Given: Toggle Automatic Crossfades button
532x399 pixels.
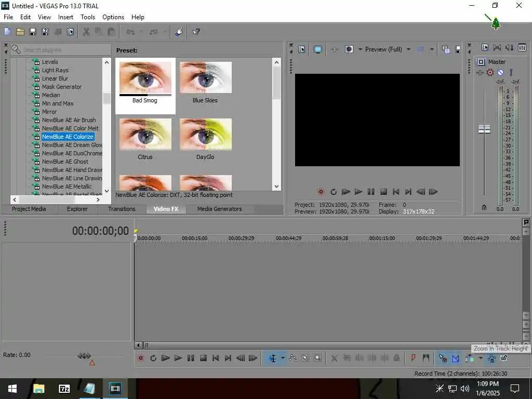Looking at the screenshot, I should tap(455, 358).
